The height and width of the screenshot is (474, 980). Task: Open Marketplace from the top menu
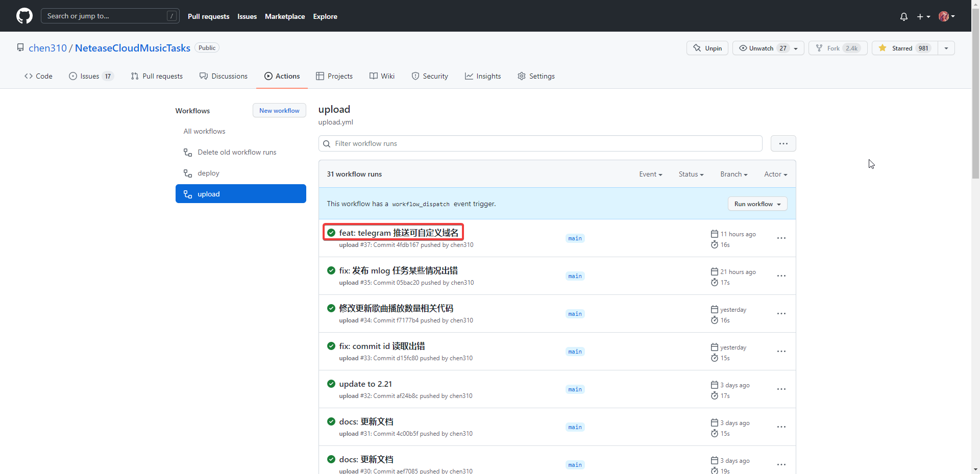284,16
